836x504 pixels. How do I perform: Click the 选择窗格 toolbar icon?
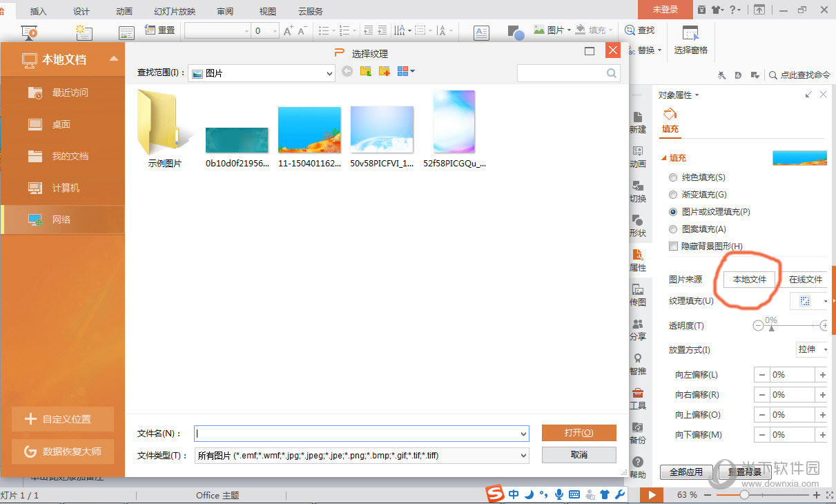point(690,40)
